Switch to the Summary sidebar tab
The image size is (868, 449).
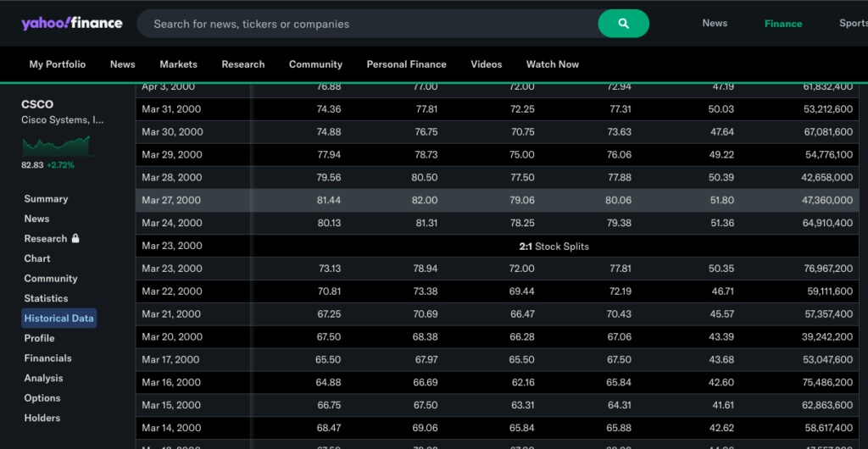tap(46, 199)
